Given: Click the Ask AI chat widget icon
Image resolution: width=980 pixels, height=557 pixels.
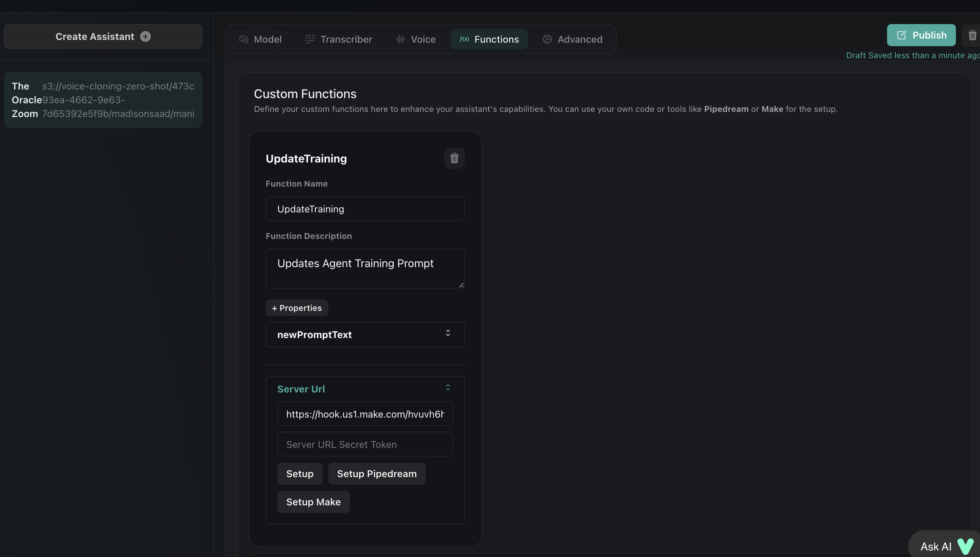Looking at the screenshot, I should (965, 546).
